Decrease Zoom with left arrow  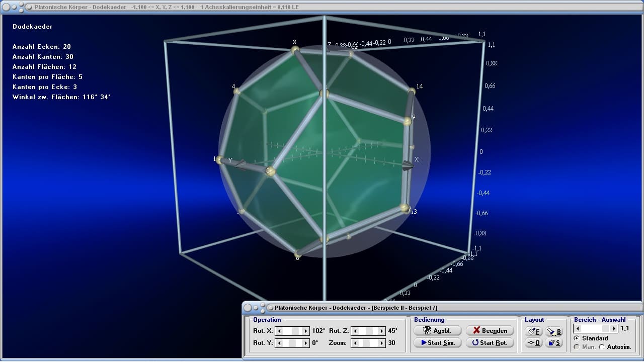(x=356, y=343)
